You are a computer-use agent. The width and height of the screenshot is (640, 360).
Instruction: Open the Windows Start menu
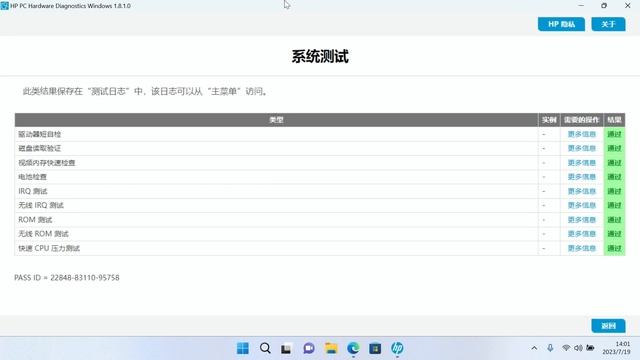243,348
